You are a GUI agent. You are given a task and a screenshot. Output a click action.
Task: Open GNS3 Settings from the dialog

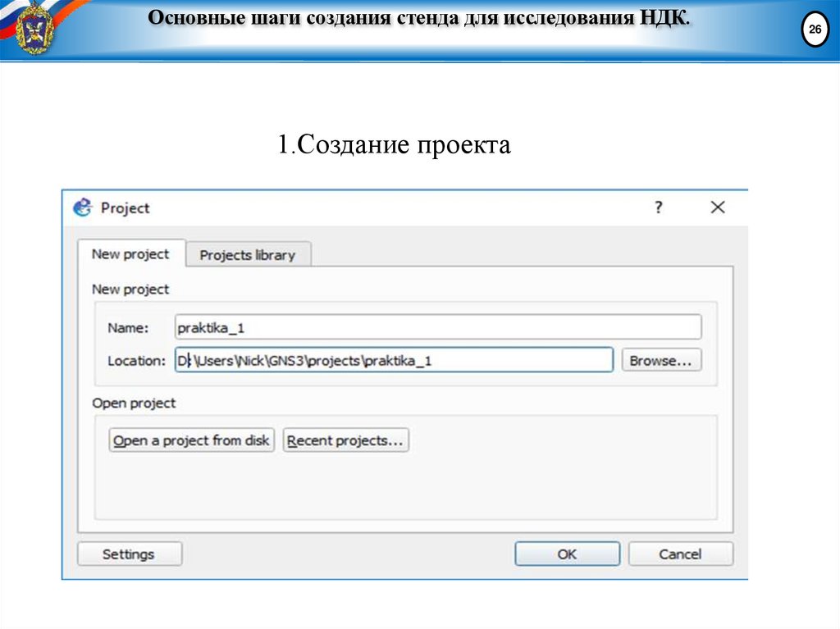point(129,554)
